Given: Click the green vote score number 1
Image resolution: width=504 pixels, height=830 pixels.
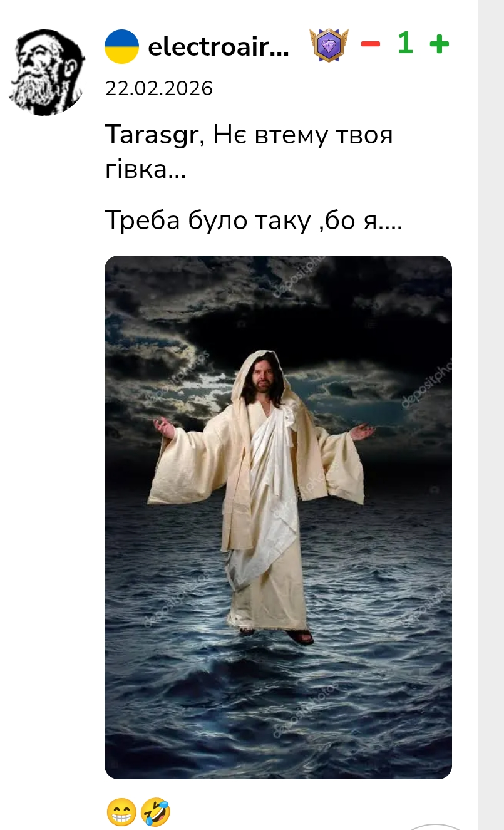Looking at the screenshot, I should pyautogui.click(x=405, y=44).
